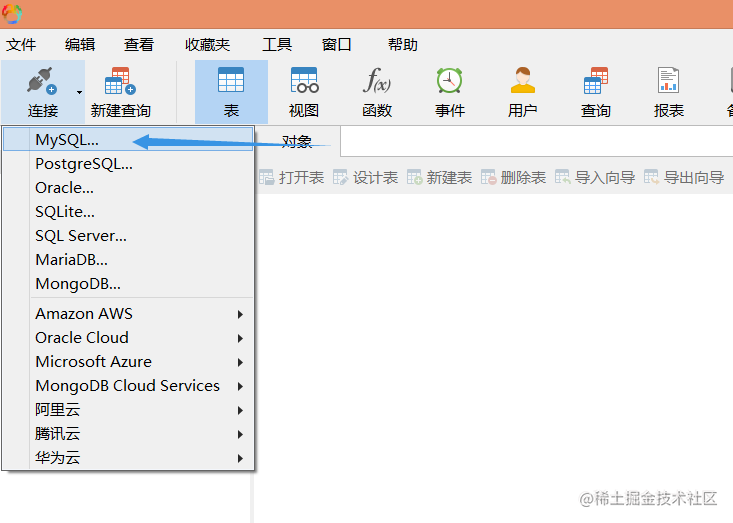Screen dimensions: 733x523
Task: Open the Help (帮助) menu
Action: pos(402,45)
